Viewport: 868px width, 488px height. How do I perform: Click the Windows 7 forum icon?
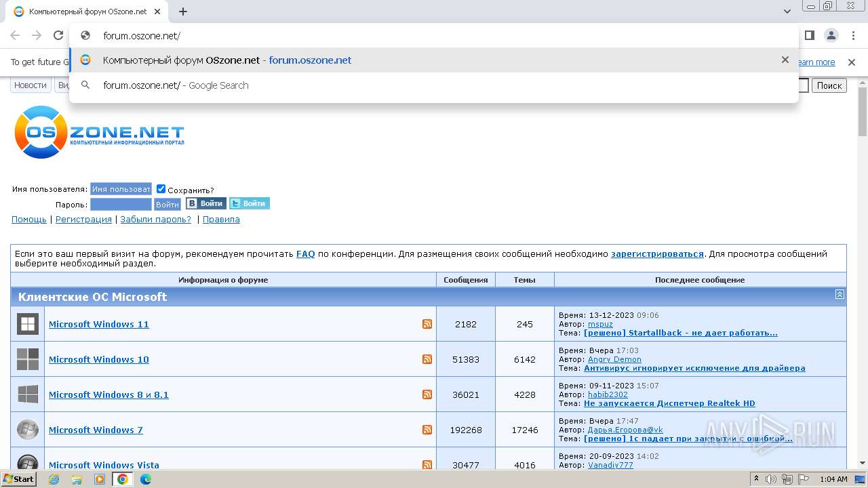pyautogui.click(x=28, y=430)
